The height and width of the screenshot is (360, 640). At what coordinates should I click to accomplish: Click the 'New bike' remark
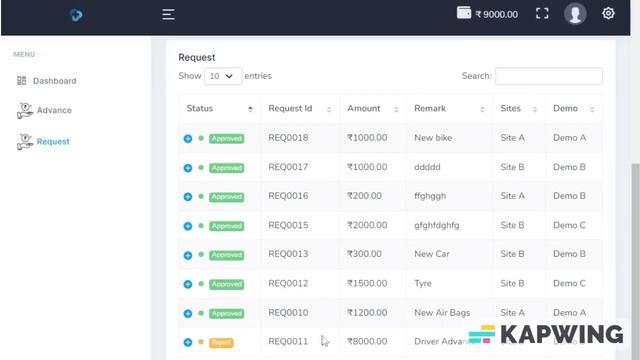(x=433, y=138)
